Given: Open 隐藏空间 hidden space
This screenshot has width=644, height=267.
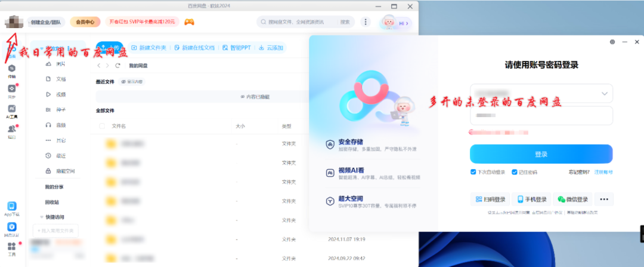Looking at the screenshot, I should pyautogui.click(x=60, y=171).
